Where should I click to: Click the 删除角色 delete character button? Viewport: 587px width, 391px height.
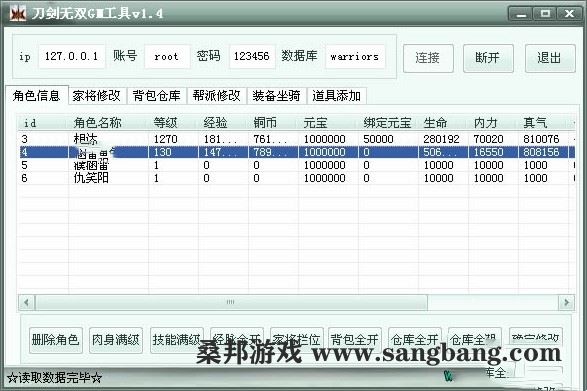click(x=56, y=340)
